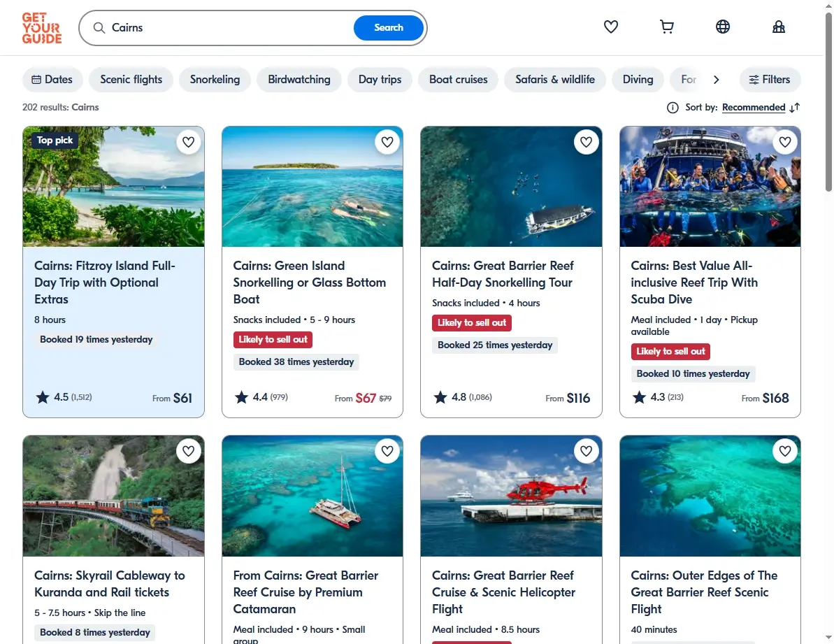Open Cairns: Green Island Snorkelling title link
This screenshot has width=834, height=644.
[x=309, y=282]
